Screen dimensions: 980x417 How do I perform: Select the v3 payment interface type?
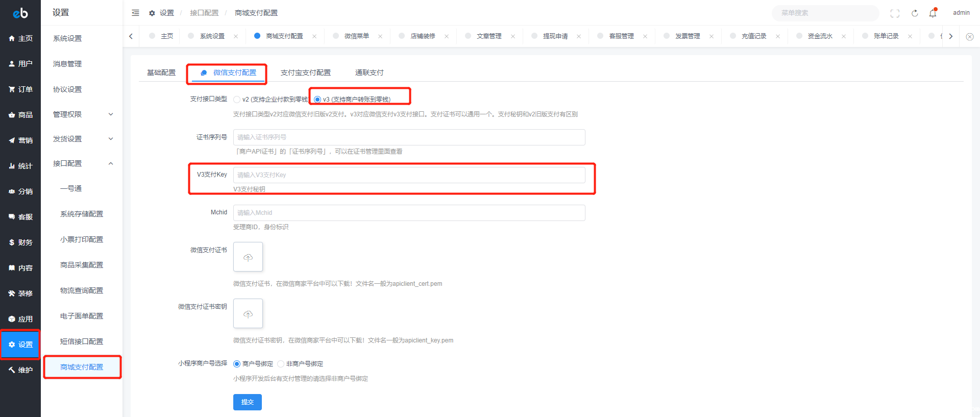point(317,100)
